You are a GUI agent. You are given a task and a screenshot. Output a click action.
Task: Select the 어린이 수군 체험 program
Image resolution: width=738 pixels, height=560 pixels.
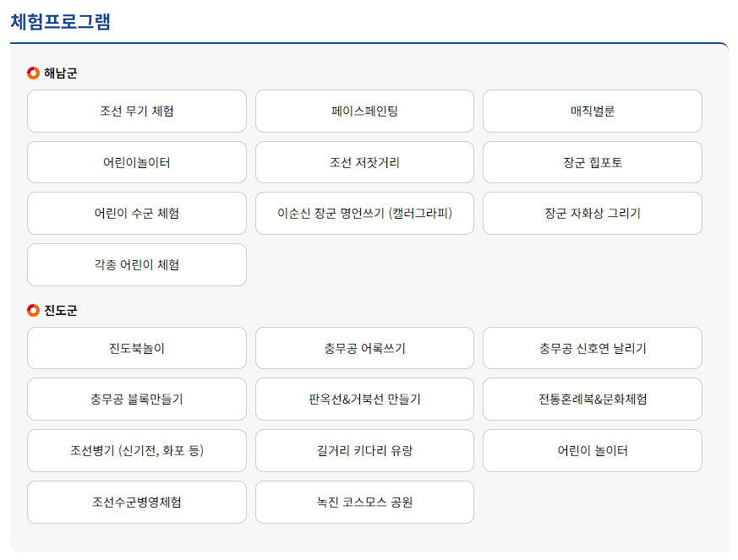point(136,213)
